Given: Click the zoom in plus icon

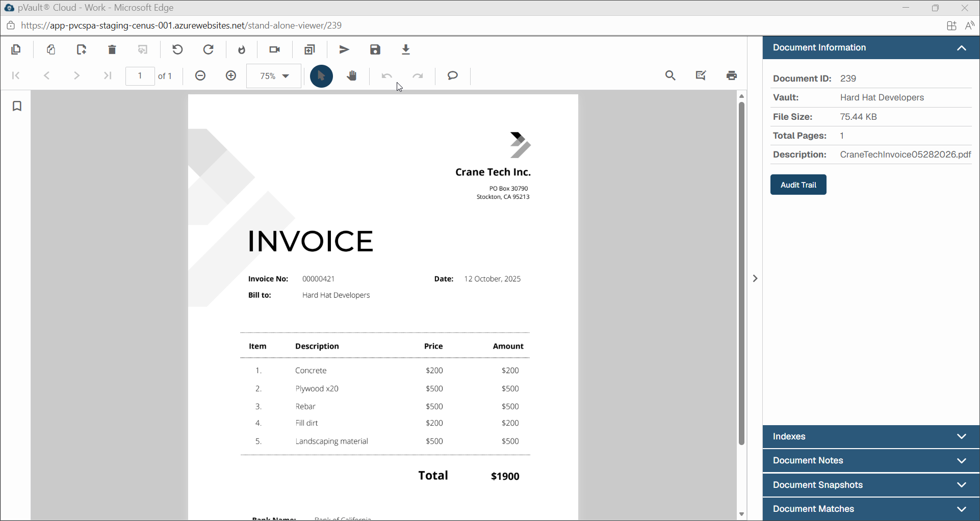Looking at the screenshot, I should [231, 75].
